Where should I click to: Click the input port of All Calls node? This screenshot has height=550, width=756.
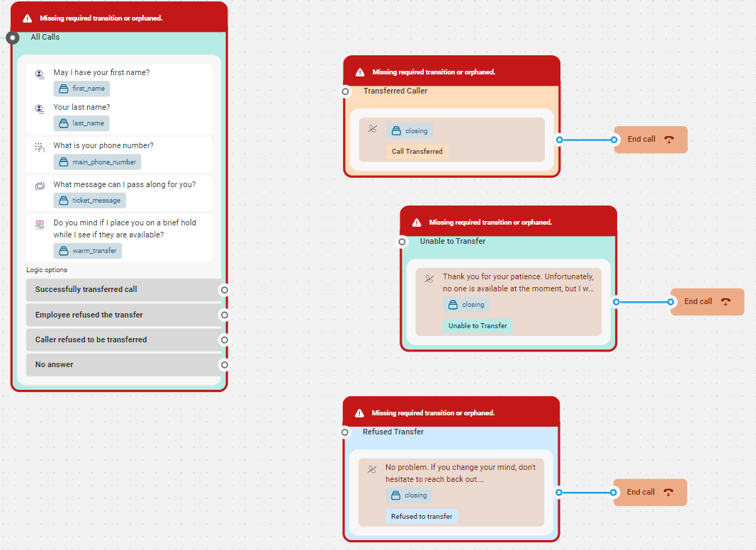pyautogui.click(x=13, y=38)
